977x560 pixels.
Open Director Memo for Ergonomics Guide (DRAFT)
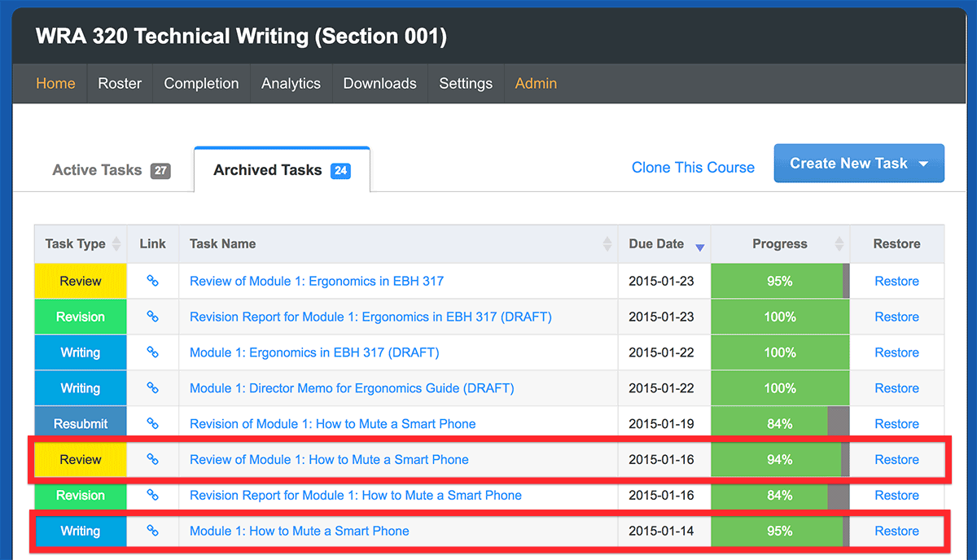point(352,388)
